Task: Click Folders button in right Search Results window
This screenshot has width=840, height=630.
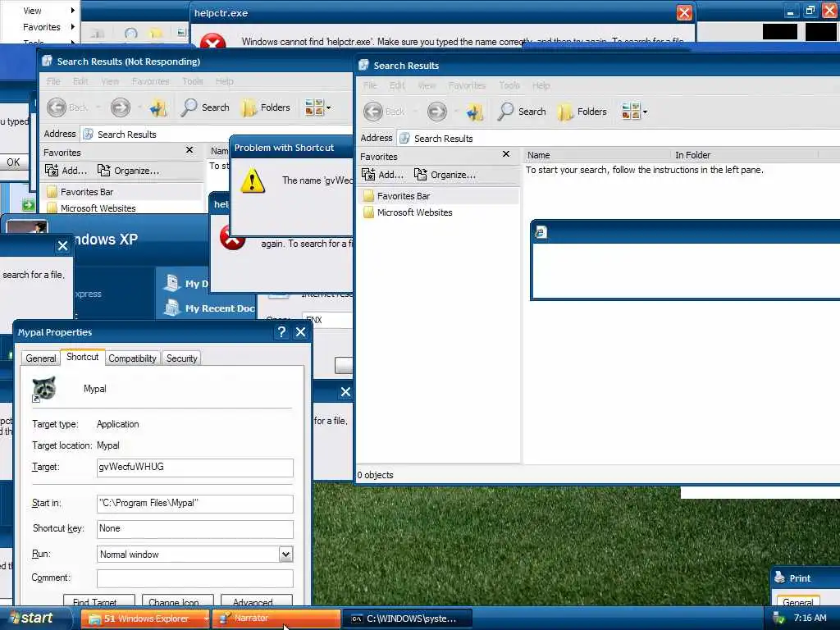Action: pyautogui.click(x=582, y=112)
